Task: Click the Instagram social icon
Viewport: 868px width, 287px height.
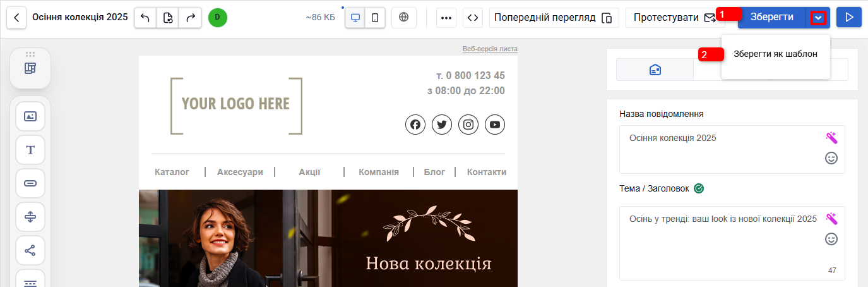Action: (468, 125)
